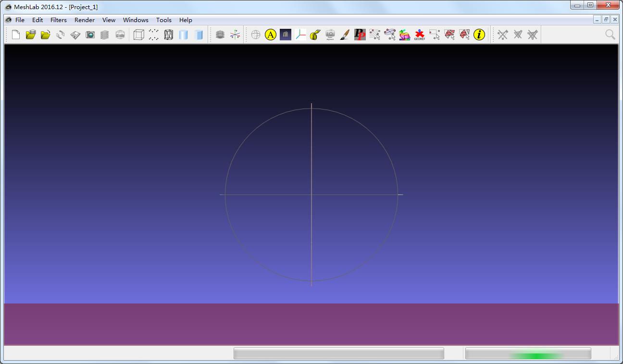Image resolution: width=623 pixels, height=364 pixels.
Task: Expand the View menu
Action: point(108,20)
